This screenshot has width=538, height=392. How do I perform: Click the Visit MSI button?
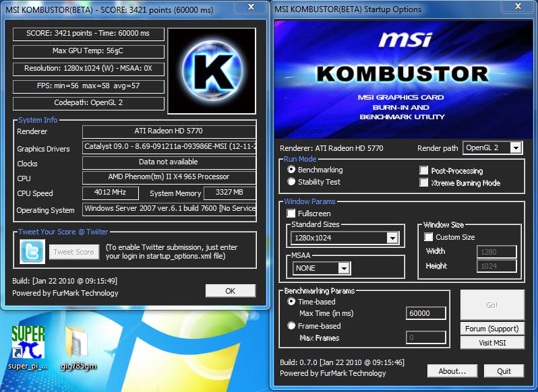[492, 343]
